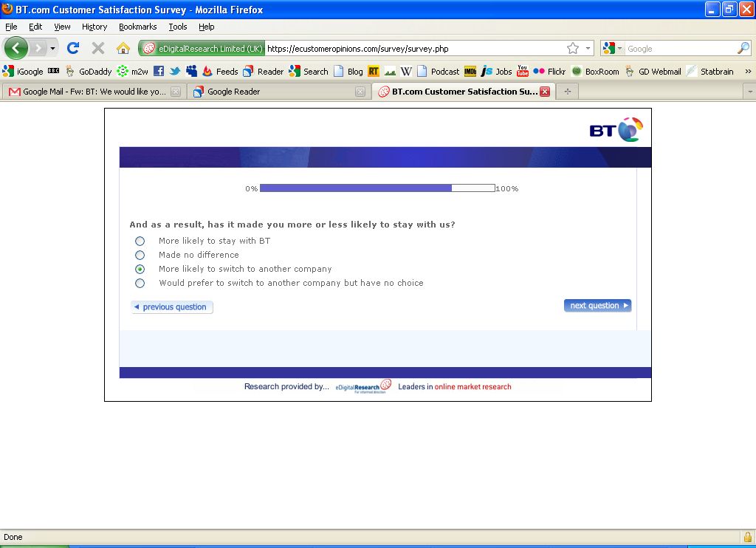Click the search magnifier icon

743,49
